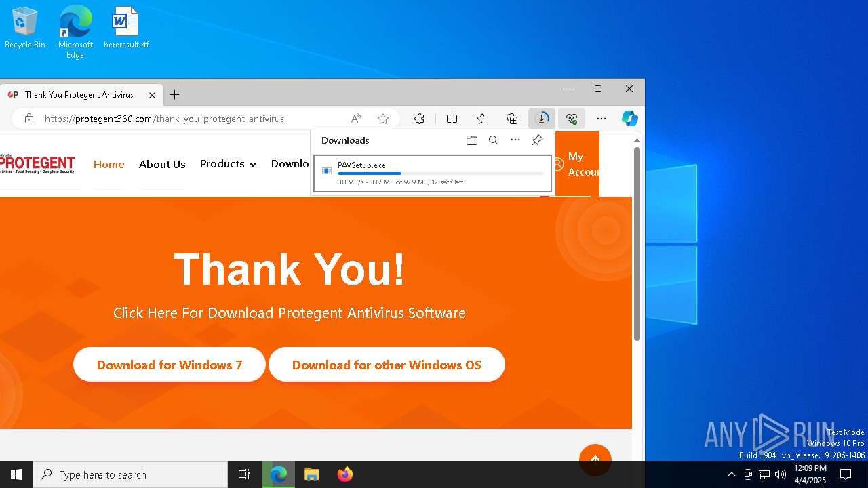
Task: Open a new browser tab
Action: (174, 95)
